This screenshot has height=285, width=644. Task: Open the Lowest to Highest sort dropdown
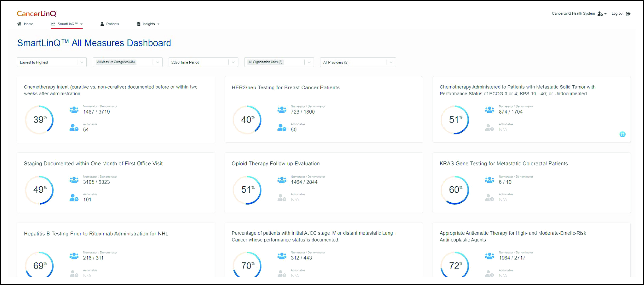52,62
